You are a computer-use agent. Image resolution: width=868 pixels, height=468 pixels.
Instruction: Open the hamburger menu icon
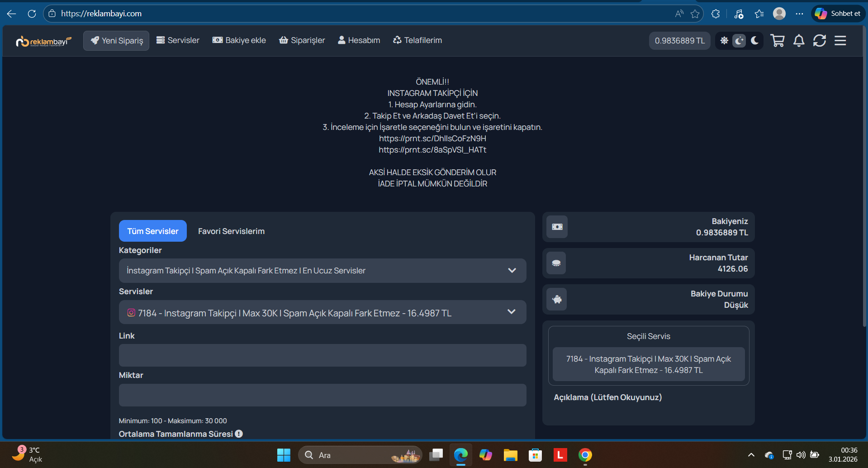(840, 41)
